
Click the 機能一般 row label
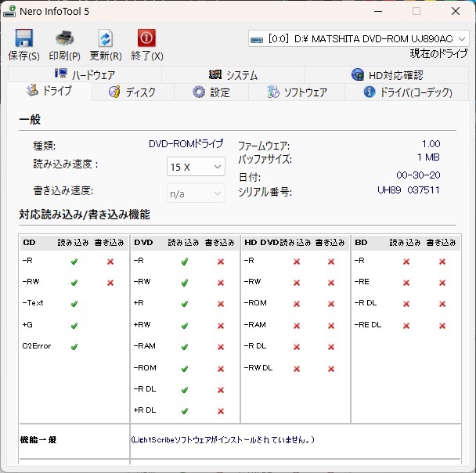(x=38, y=439)
